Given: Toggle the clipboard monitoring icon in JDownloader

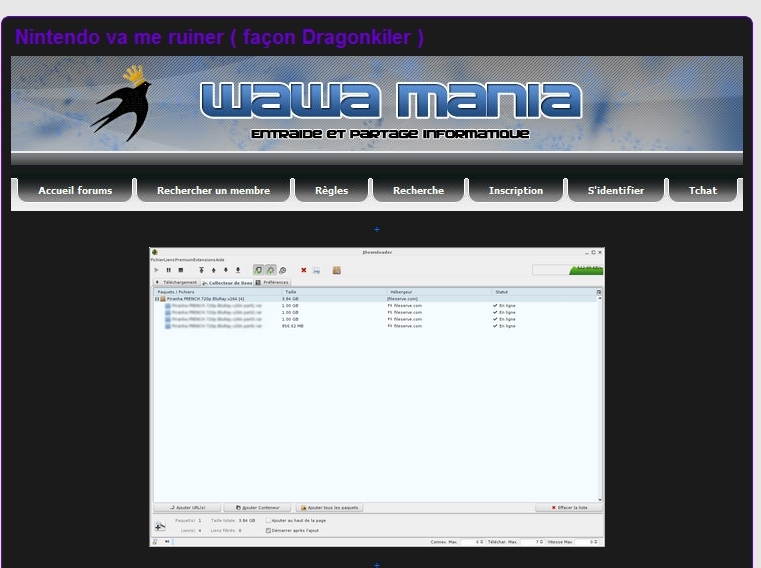Looking at the screenshot, I should point(259,270).
